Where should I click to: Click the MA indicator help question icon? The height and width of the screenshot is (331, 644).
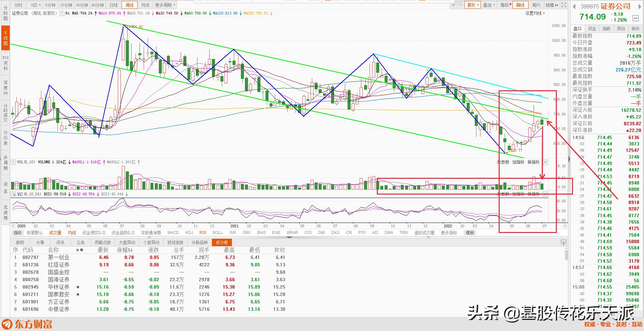62,13
